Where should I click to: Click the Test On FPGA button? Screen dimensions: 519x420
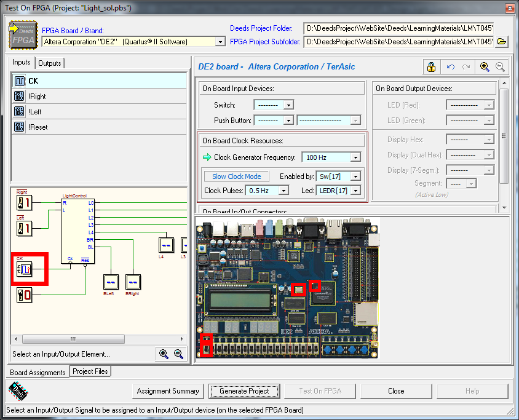pyautogui.click(x=320, y=391)
